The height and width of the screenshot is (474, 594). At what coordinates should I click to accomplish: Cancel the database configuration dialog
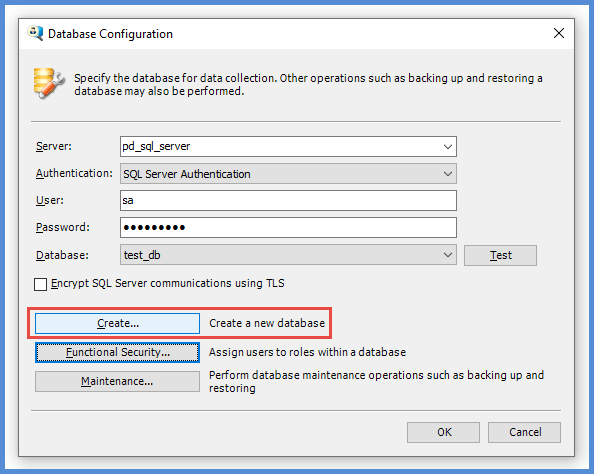click(524, 432)
